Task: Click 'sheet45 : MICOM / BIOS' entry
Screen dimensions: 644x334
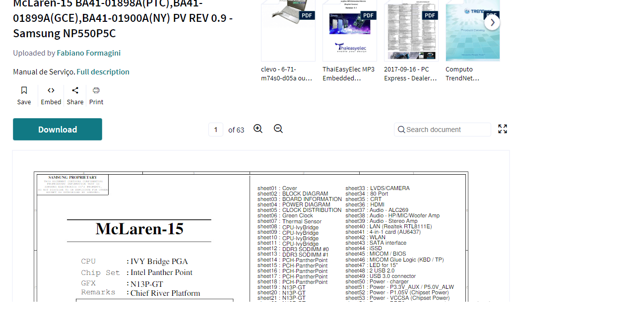Action: [376, 254]
